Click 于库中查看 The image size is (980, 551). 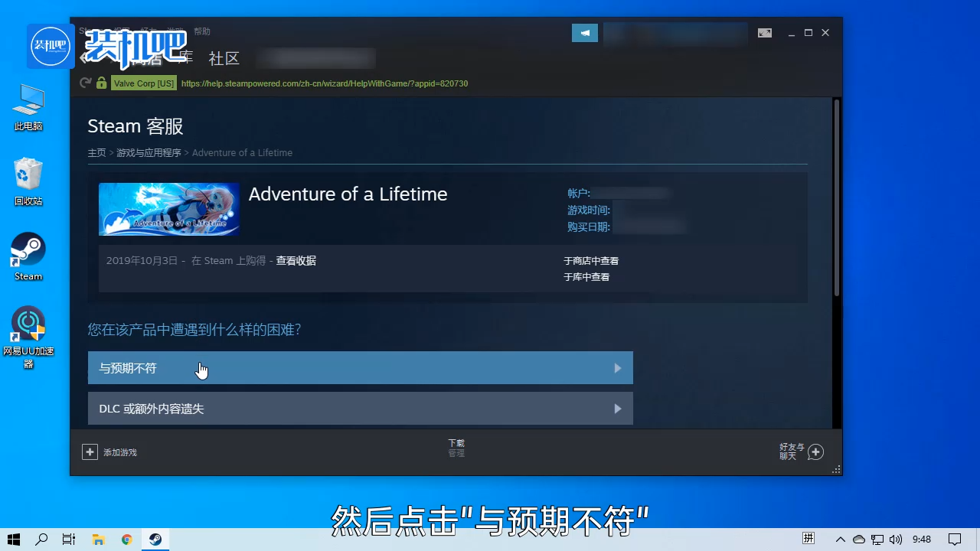(x=586, y=276)
